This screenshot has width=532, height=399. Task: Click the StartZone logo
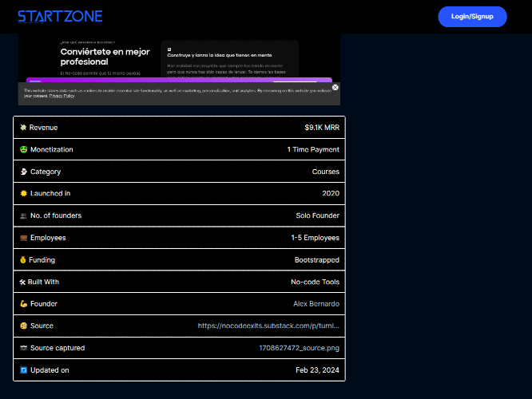(60, 16)
